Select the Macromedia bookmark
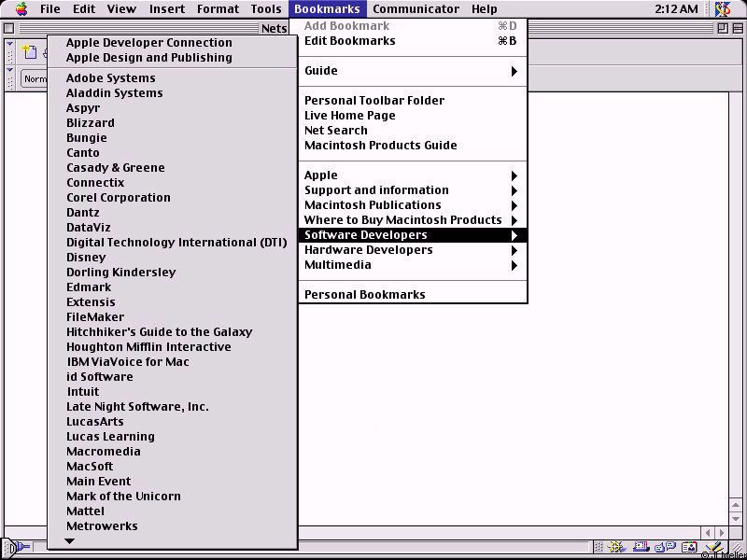Viewport: 747px width, 560px height. click(x=103, y=452)
